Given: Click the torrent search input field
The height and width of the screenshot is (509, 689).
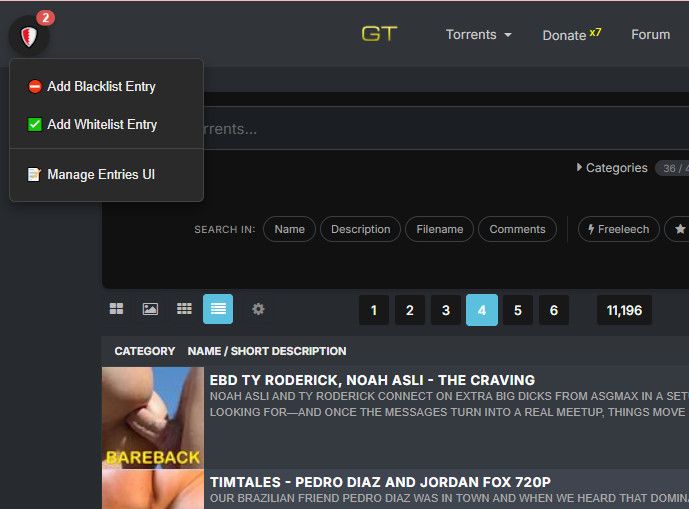Looking at the screenshot, I should point(439,128).
